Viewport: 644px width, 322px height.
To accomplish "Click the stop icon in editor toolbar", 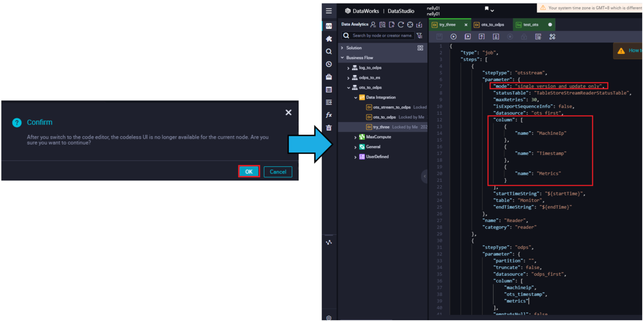I will [x=510, y=36].
